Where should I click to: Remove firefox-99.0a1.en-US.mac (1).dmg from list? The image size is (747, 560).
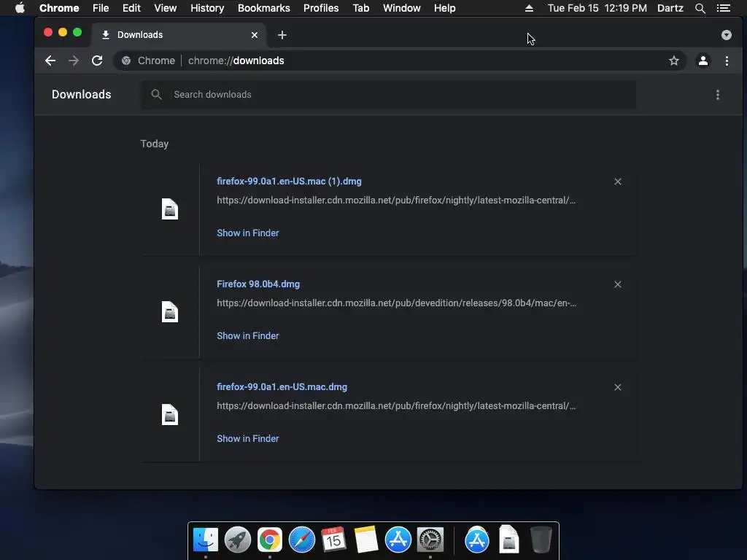click(617, 182)
